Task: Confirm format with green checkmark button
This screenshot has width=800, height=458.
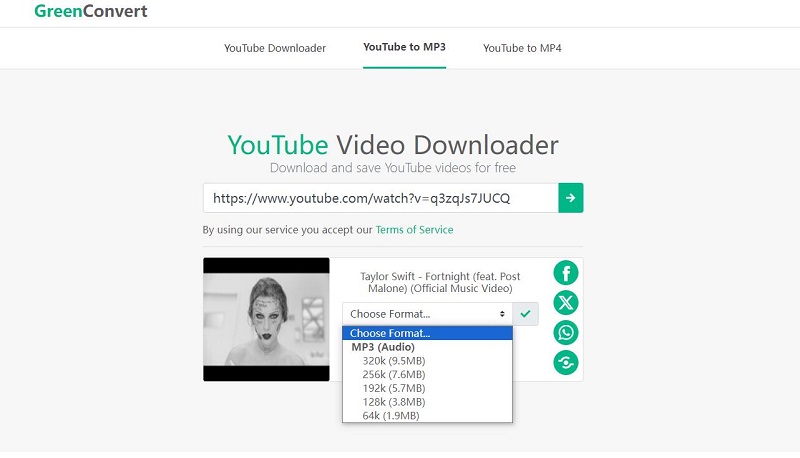Action: [526, 314]
